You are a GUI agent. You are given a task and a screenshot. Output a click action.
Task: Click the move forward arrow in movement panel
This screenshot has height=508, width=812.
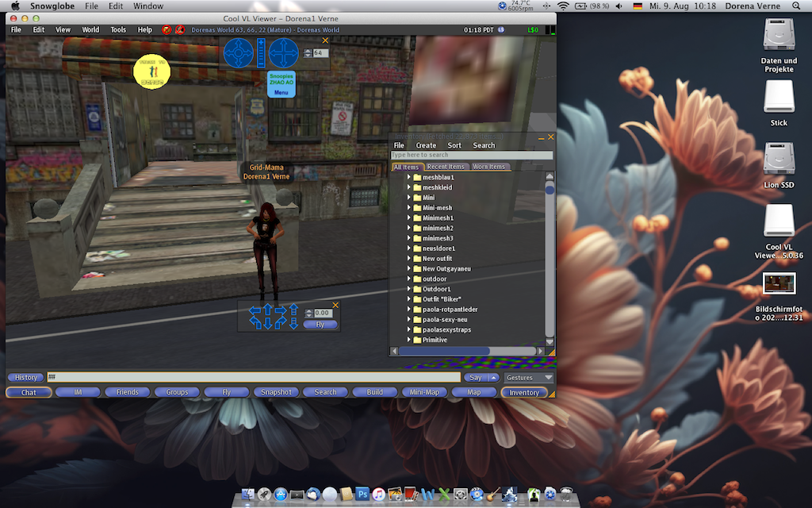click(268, 310)
